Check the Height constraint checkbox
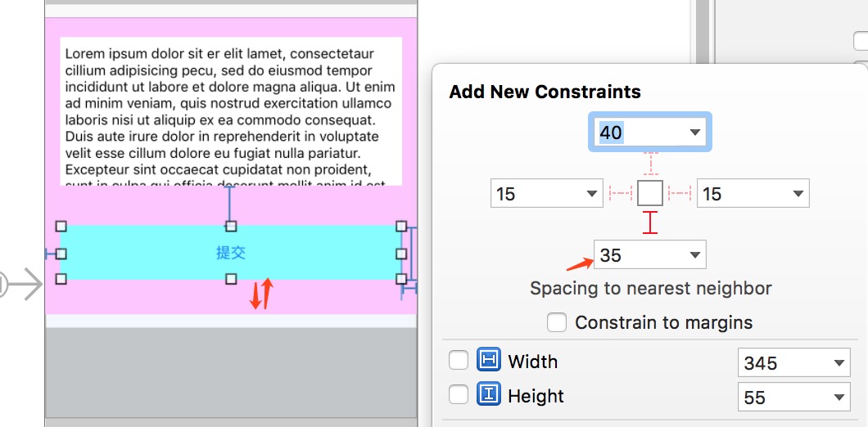 (x=459, y=395)
